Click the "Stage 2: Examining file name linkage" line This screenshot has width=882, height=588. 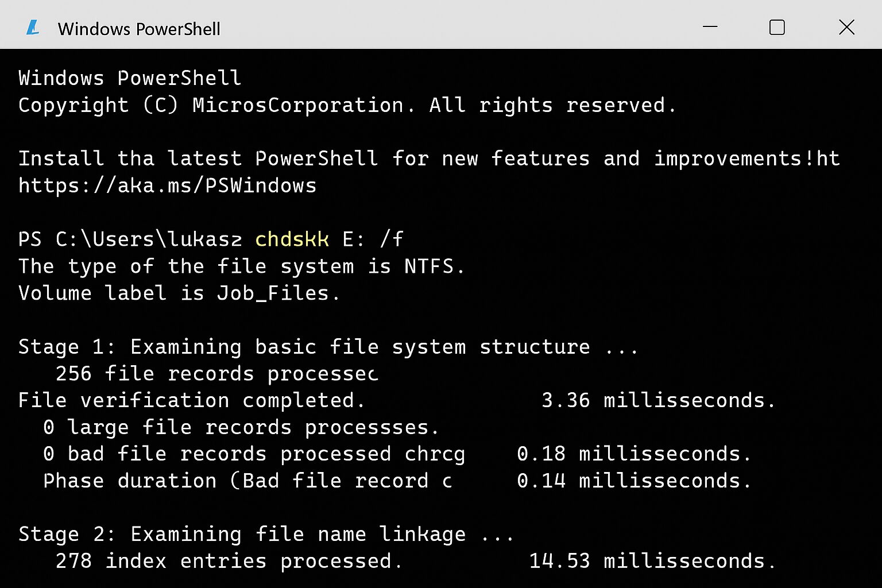point(266,534)
